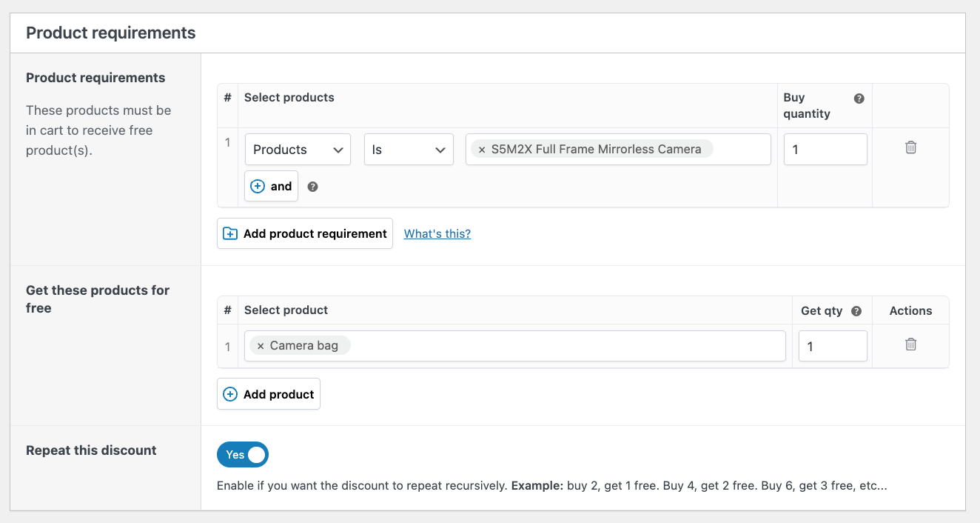The image size is (980, 523).
Task: Click the Add product button
Action: [x=268, y=394]
